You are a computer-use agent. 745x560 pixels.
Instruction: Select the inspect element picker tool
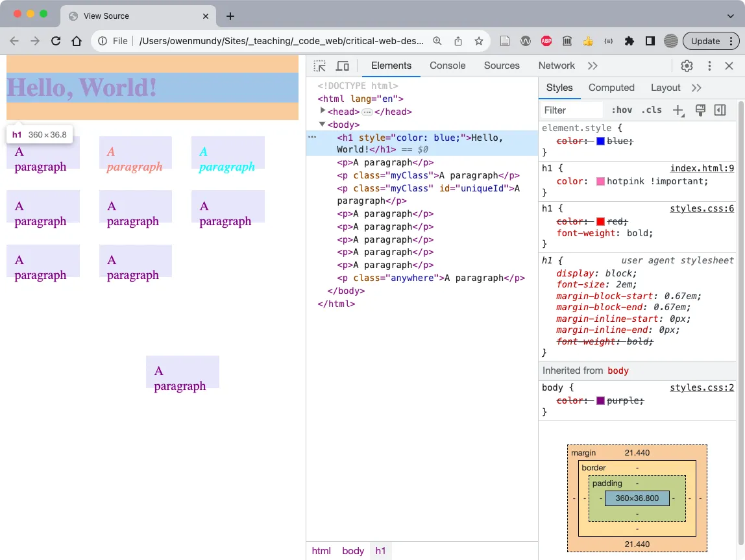tap(319, 65)
